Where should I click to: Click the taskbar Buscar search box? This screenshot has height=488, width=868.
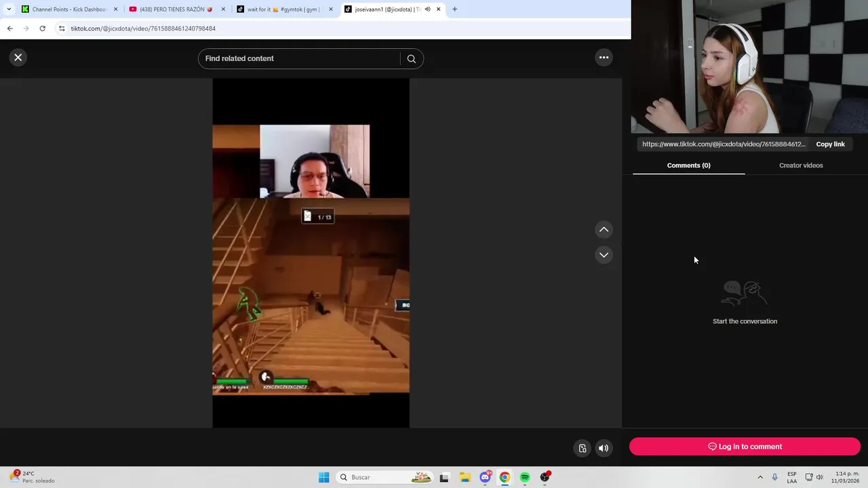384,477
